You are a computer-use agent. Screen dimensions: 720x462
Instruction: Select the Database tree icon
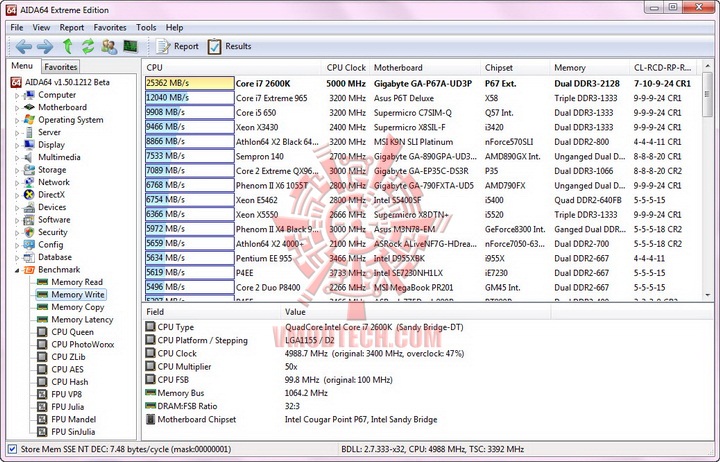29,257
